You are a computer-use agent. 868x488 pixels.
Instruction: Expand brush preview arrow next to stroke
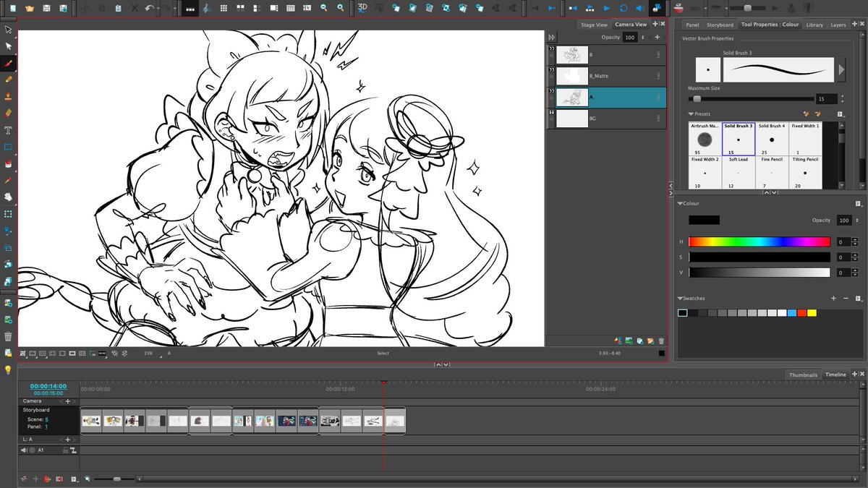841,69
